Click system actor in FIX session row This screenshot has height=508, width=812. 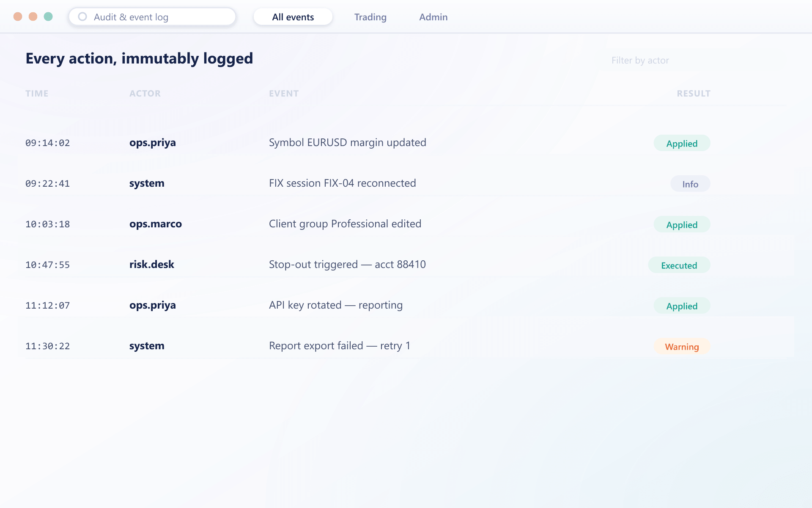click(x=147, y=183)
